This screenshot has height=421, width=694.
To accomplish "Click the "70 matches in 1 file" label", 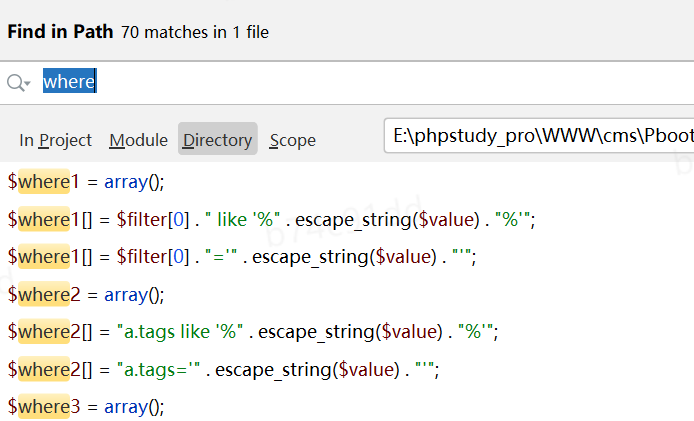I will click(x=194, y=32).
